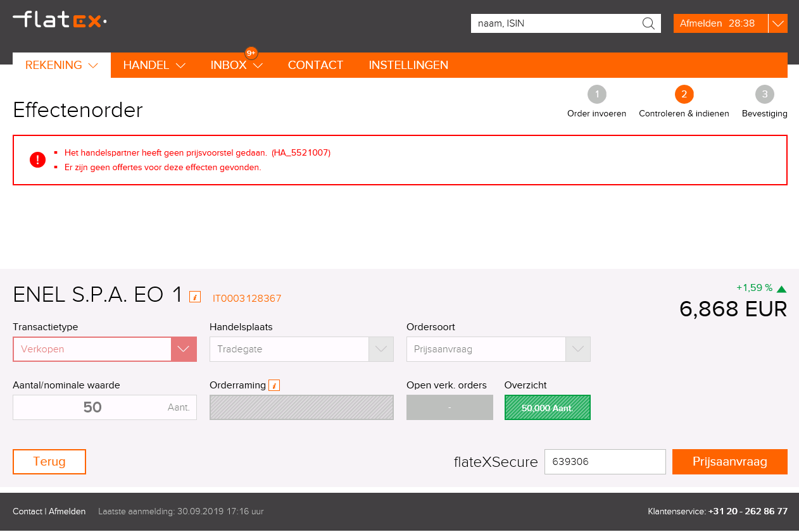Screen dimensions: 799x532
Task: Open info icon beside Orderraming label
Action: 274,385
